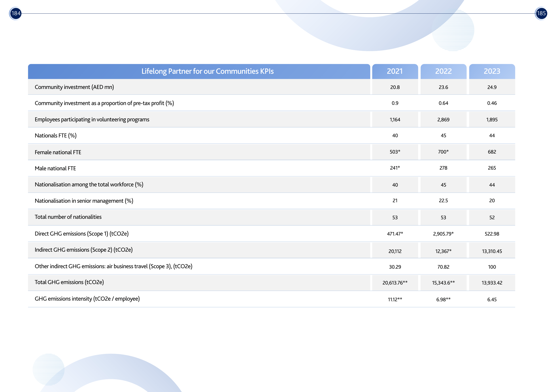Click the 503* value cell
The height and width of the screenshot is (392, 555).
tap(395, 152)
